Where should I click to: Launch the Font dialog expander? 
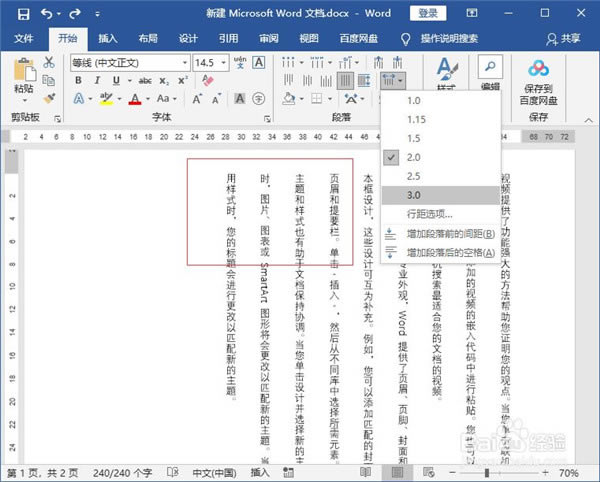click(267, 119)
